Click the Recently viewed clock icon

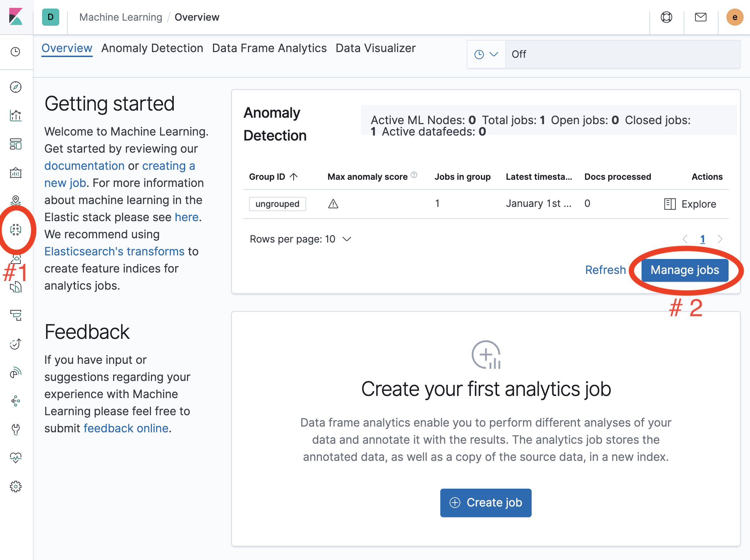pyautogui.click(x=16, y=52)
